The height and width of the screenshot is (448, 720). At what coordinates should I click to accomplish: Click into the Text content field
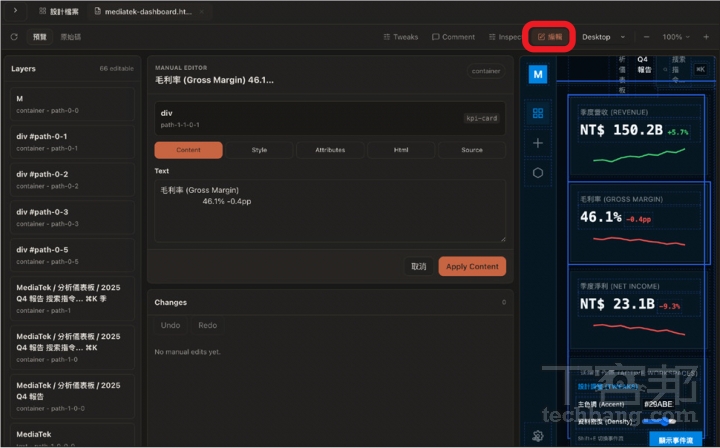pyautogui.click(x=330, y=211)
